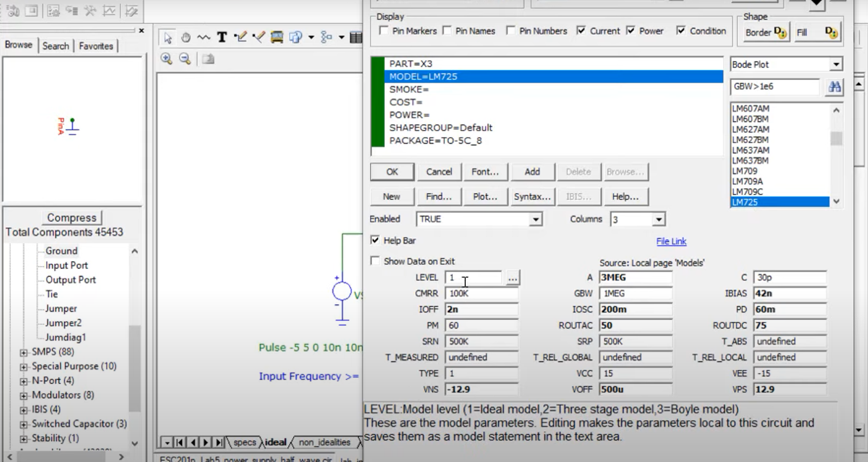Click the table grid icon in toolbar
The width and height of the screenshot is (868, 462).
pyautogui.click(x=356, y=37)
